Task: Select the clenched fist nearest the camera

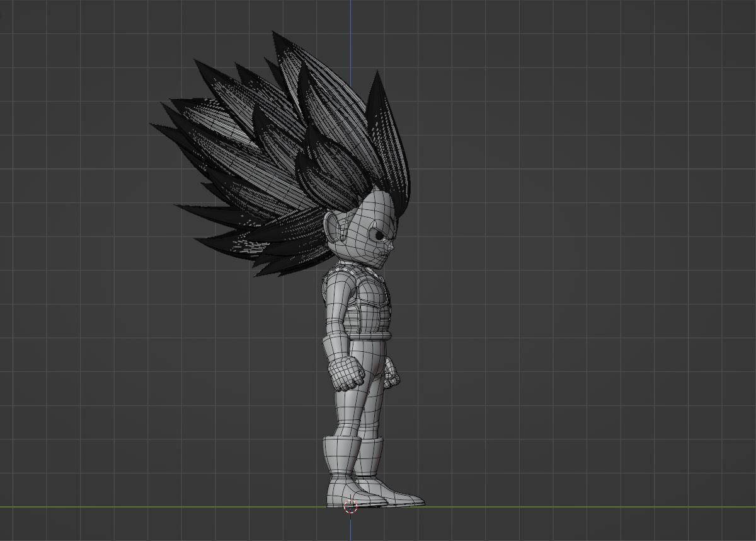Action: pyautogui.click(x=346, y=373)
